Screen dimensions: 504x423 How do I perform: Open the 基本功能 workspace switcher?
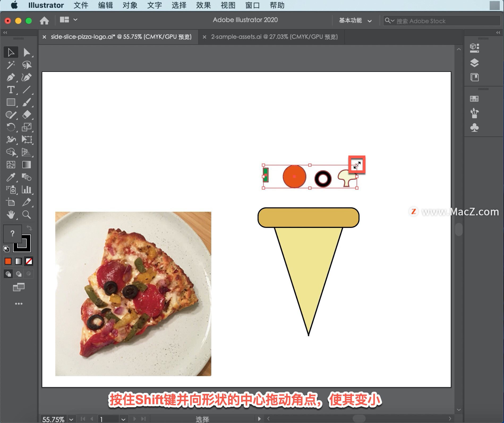355,20
